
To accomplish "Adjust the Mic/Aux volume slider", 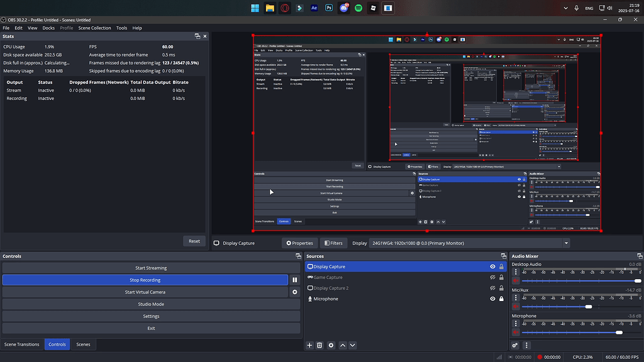I will (580, 307).
